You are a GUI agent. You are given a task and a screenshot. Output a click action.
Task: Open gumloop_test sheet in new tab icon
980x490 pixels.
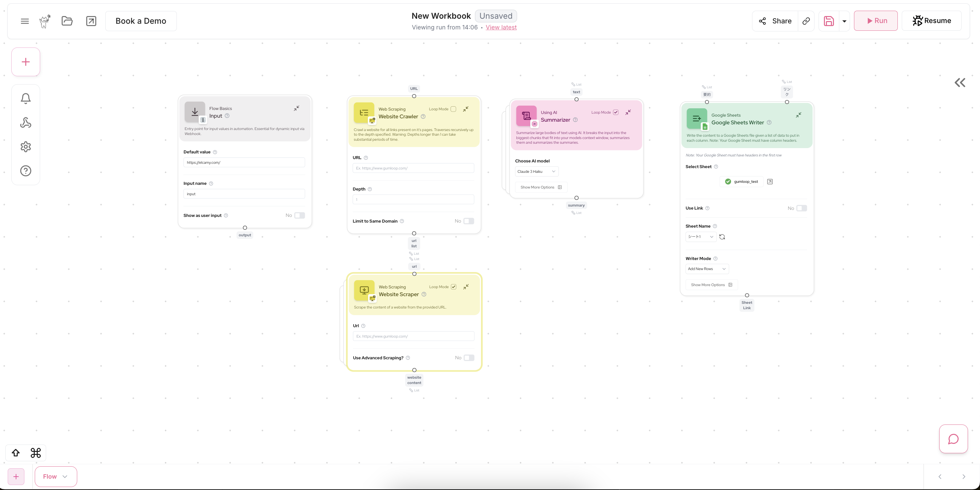pyautogui.click(x=770, y=181)
